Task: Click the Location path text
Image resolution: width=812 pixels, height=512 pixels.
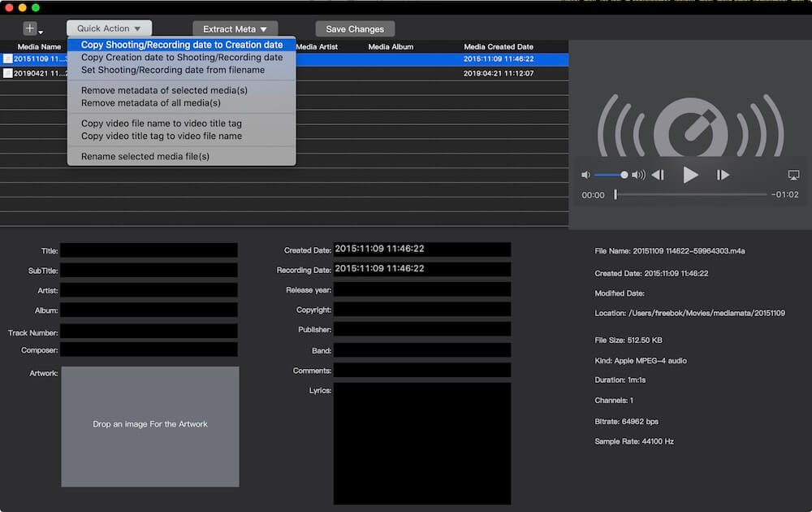Action: [x=689, y=313]
